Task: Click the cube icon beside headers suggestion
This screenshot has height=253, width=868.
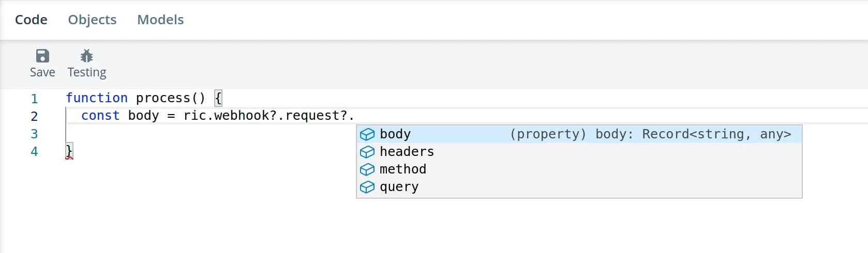Action: click(x=367, y=152)
